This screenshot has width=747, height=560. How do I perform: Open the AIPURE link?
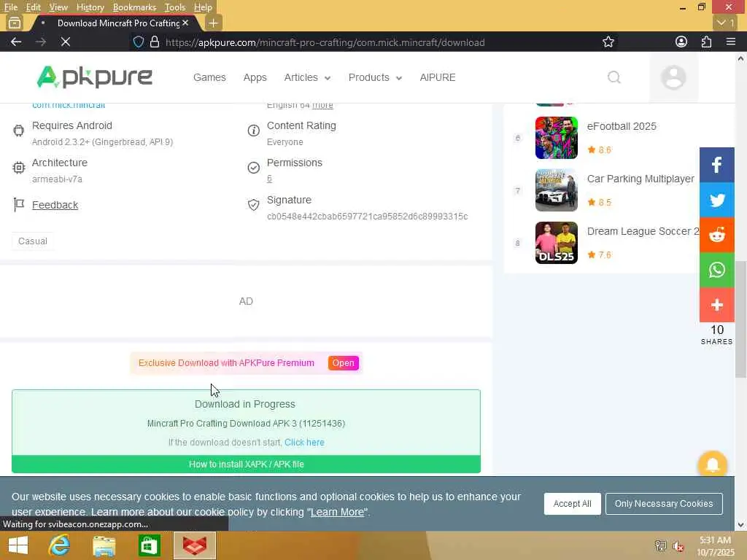pos(438,77)
